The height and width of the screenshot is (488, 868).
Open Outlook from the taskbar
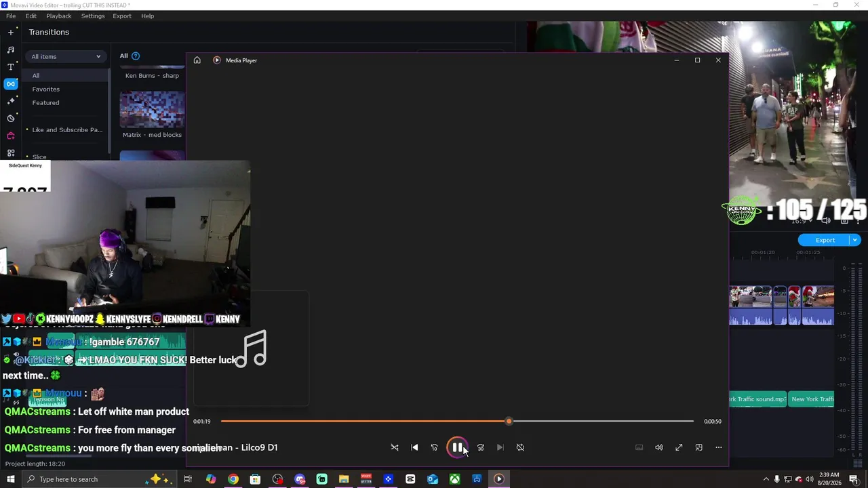[433, 479]
